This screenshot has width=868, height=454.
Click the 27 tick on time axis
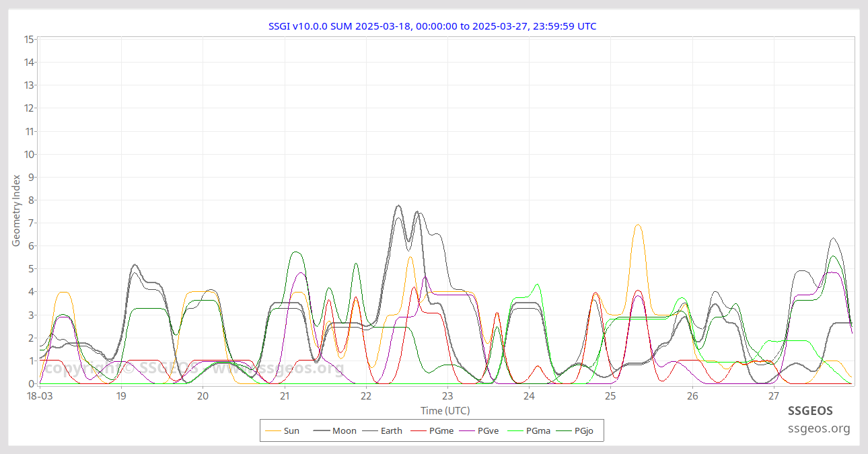coord(774,397)
